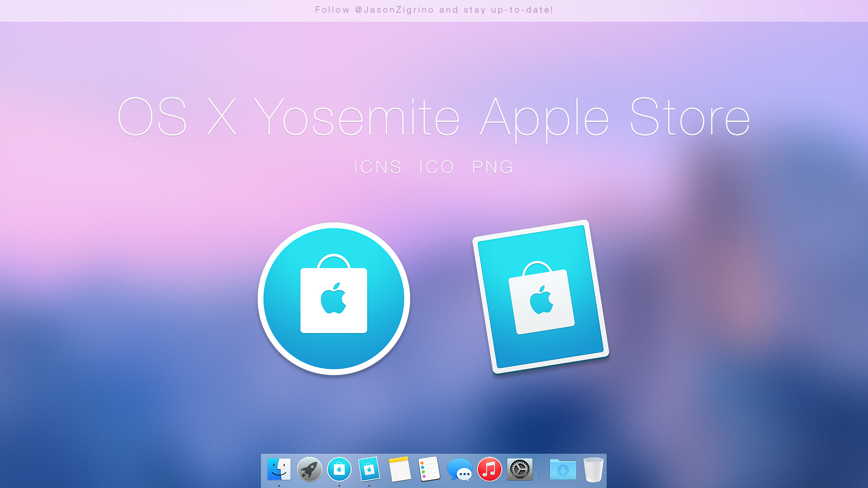This screenshot has height=488, width=868.
Task: Click the ICNS format label
Action: pos(378,167)
